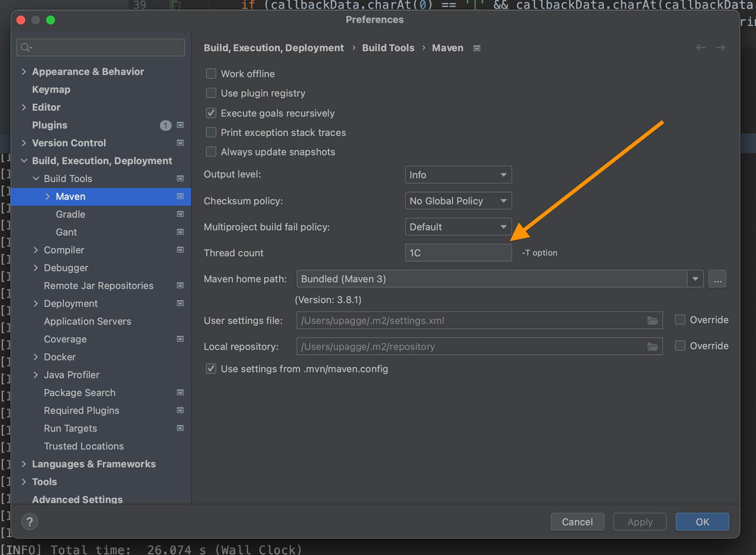Click project-level settings icon beside Plugins
The width and height of the screenshot is (756, 555).
pyautogui.click(x=180, y=125)
